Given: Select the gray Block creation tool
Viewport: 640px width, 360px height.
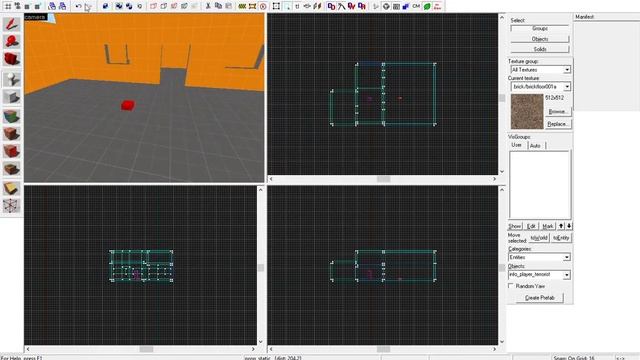Looking at the screenshot, I should click(x=11, y=97).
